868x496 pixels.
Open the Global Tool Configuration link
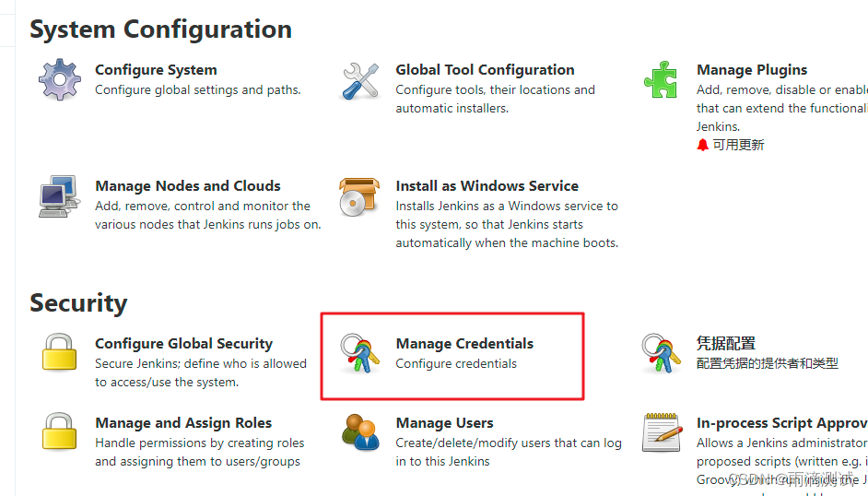(x=485, y=70)
